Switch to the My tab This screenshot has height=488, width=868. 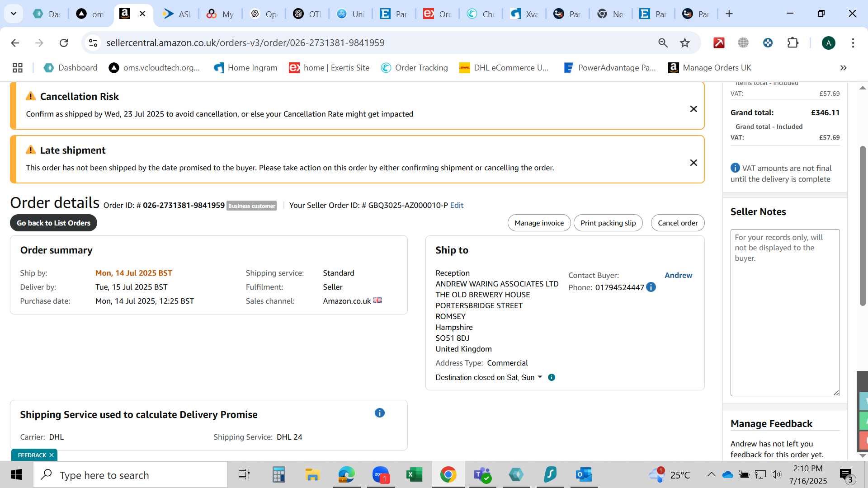[x=220, y=14]
